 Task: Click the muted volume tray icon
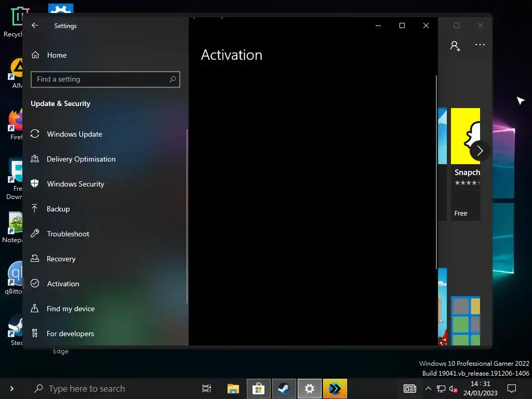453,389
